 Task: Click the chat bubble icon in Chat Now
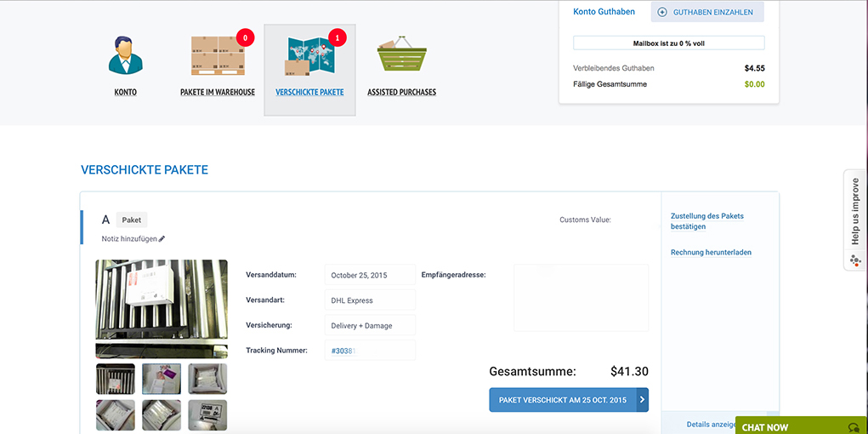pos(853,427)
